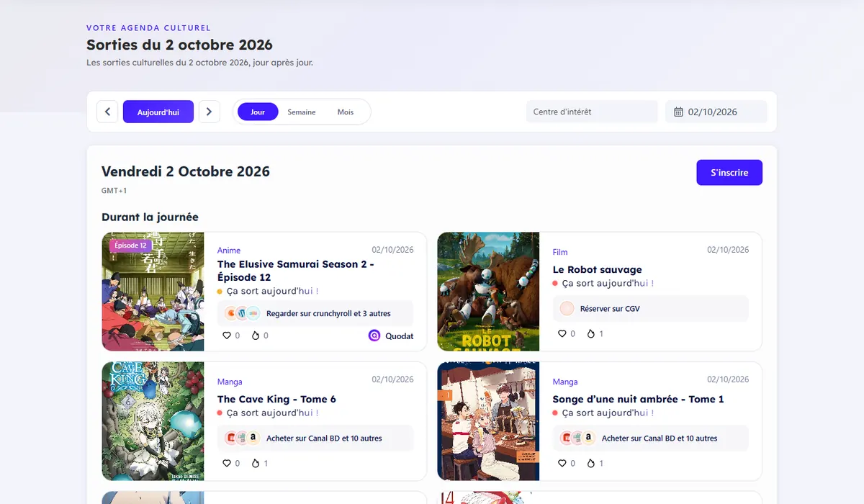The height and width of the screenshot is (504, 864).
Task: Go to the next day arrow
Action: [x=209, y=112]
